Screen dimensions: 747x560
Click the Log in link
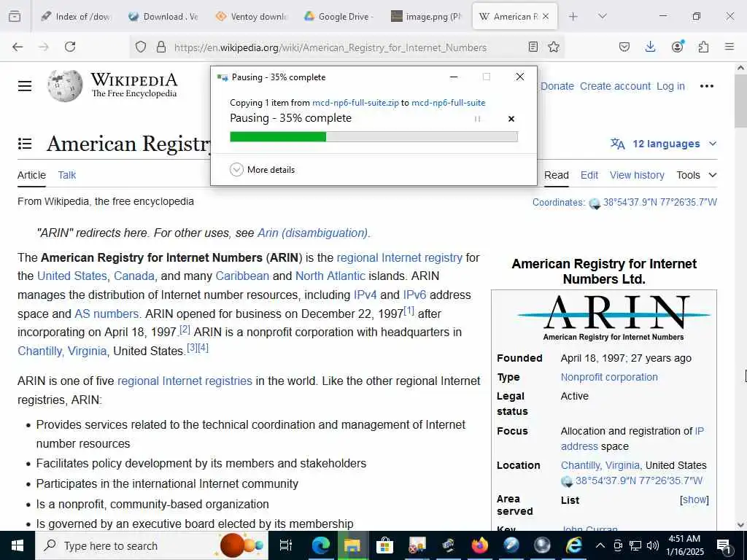(670, 86)
